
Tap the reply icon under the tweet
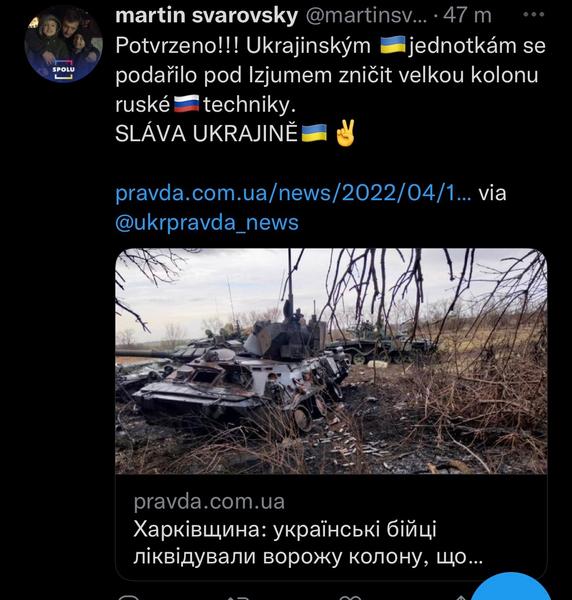coord(128,597)
